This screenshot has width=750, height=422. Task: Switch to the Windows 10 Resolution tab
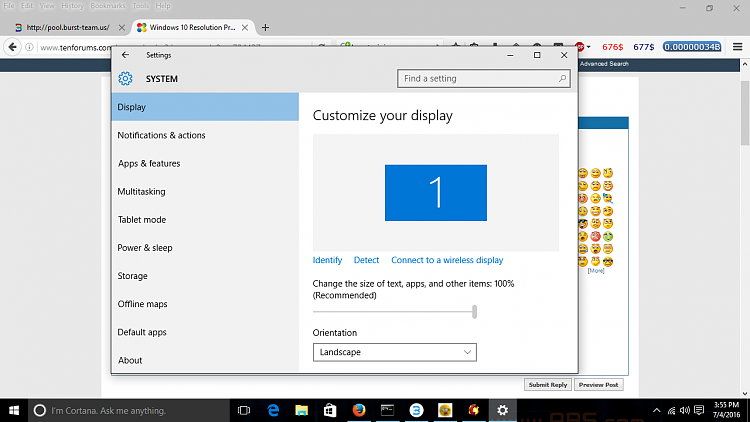(192, 28)
